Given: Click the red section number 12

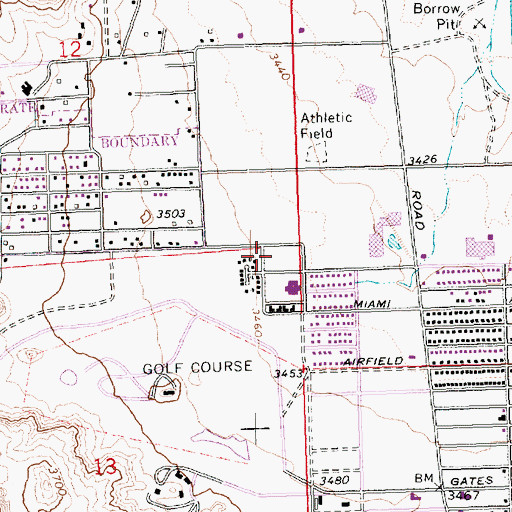Looking at the screenshot, I should (x=70, y=50).
